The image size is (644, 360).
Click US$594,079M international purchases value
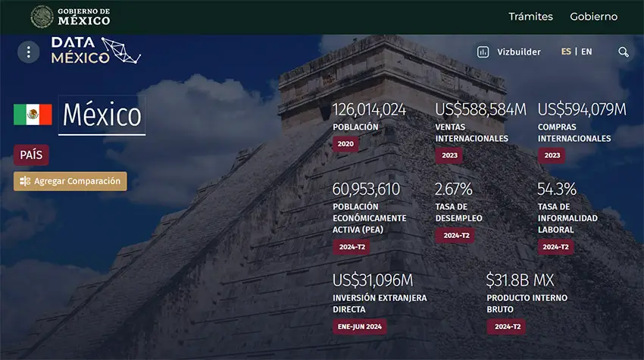pyautogui.click(x=582, y=109)
